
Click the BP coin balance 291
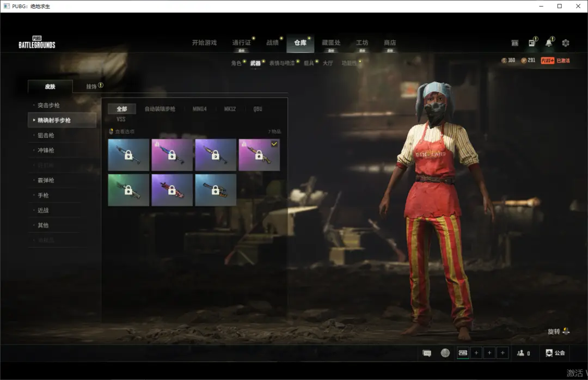(528, 60)
